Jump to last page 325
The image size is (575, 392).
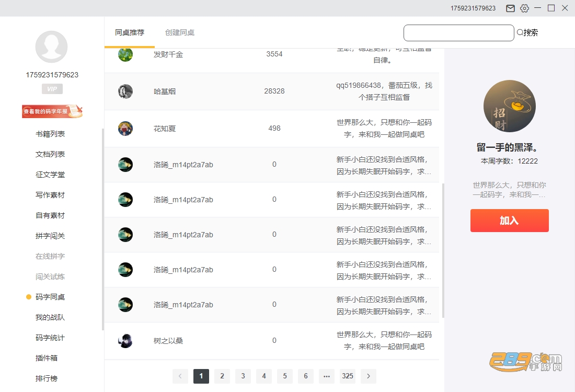tap(348, 376)
